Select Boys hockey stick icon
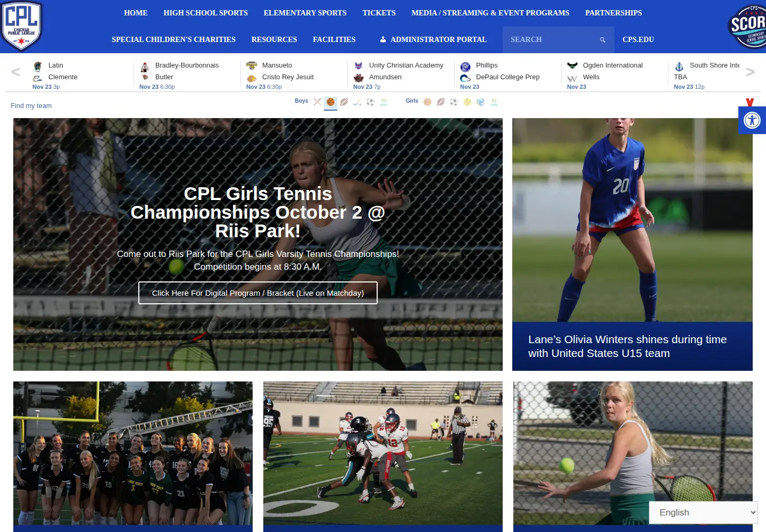766x532 pixels. pyautogui.click(x=357, y=102)
